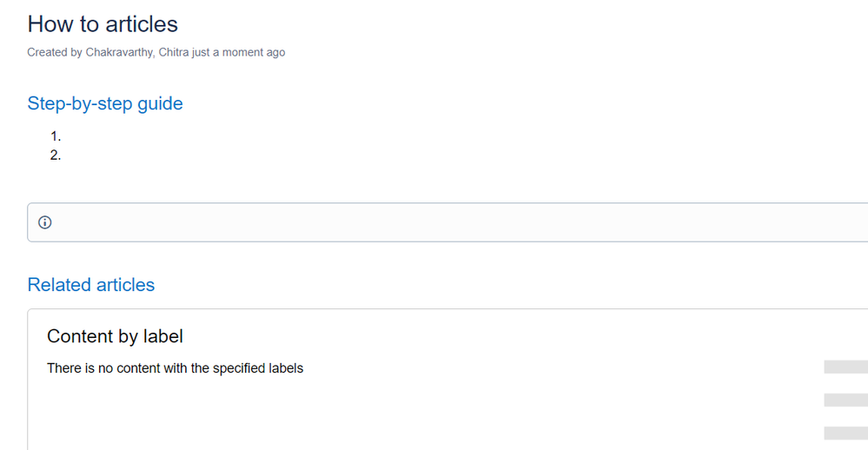Click the top grey placeholder bar
The height and width of the screenshot is (450, 868).
tap(846, 367)
